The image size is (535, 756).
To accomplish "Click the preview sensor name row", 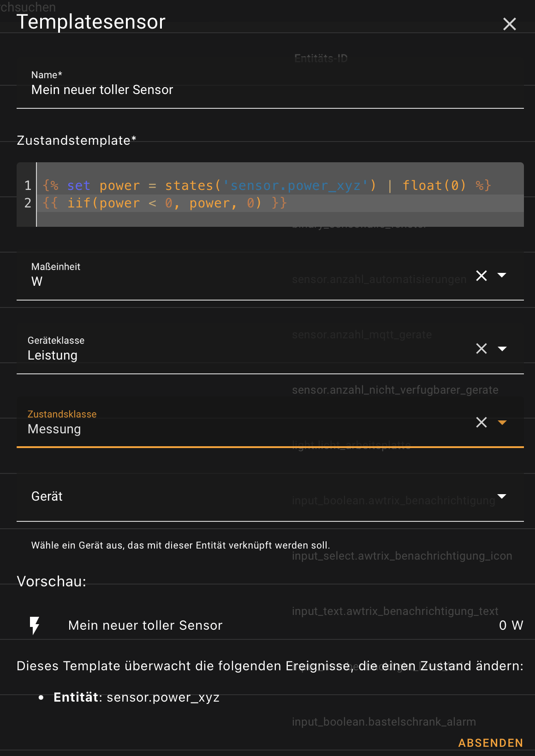I will click(x=270, y=625).
